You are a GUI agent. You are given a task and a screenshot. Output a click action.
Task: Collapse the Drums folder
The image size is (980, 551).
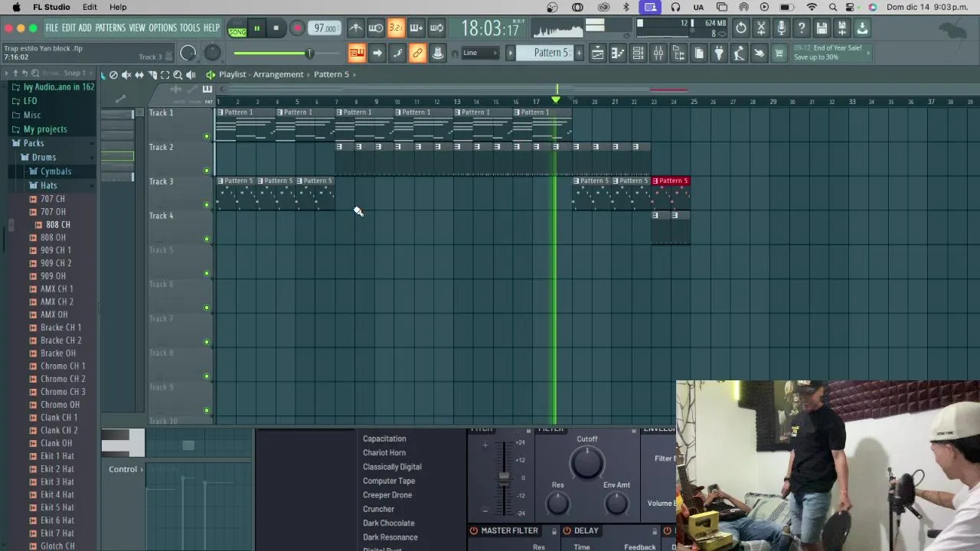tap(44, 157)
